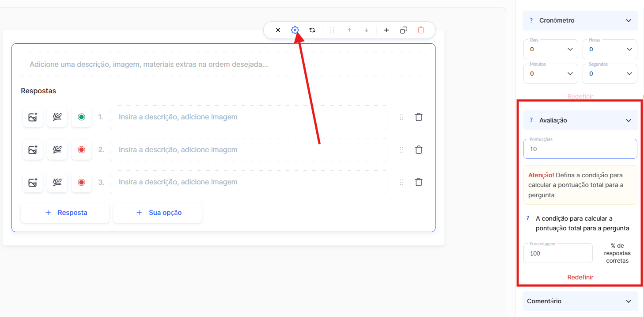Mark answer 3 as correct
The image size is (644, 317).
tap(81, 182)
